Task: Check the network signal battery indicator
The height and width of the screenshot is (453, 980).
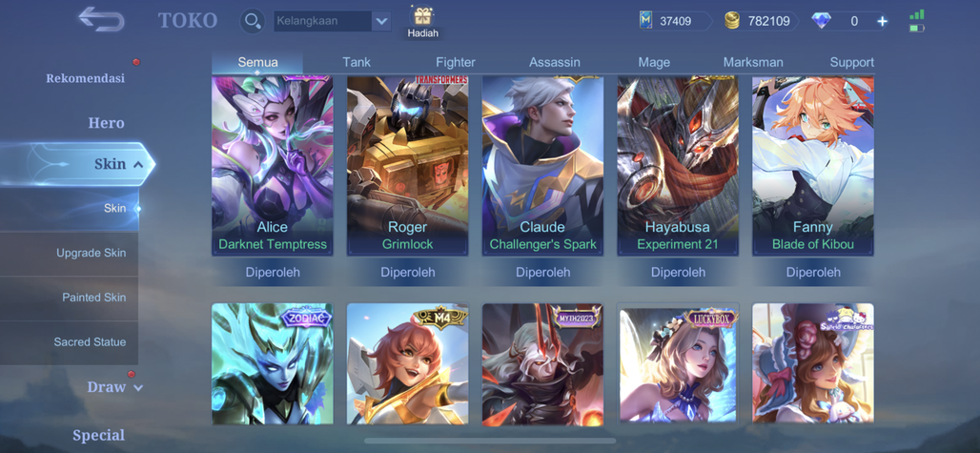Action: [x=917, y=21]
